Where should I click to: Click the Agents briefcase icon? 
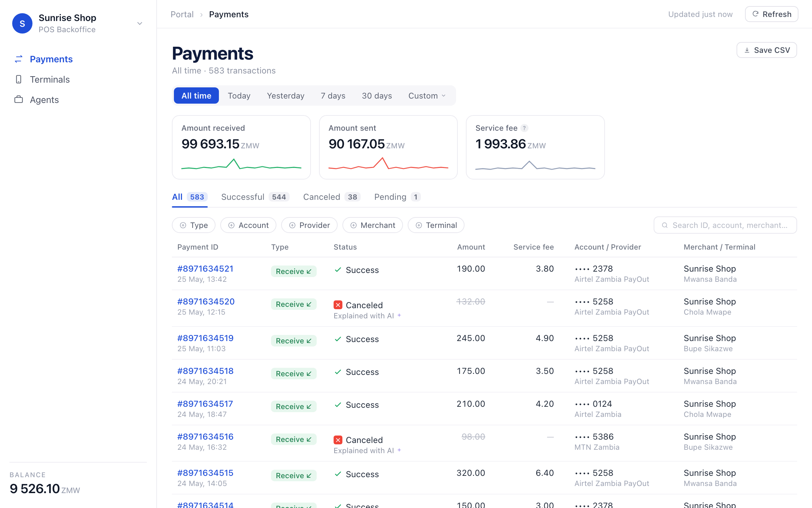tap(19, 100)
